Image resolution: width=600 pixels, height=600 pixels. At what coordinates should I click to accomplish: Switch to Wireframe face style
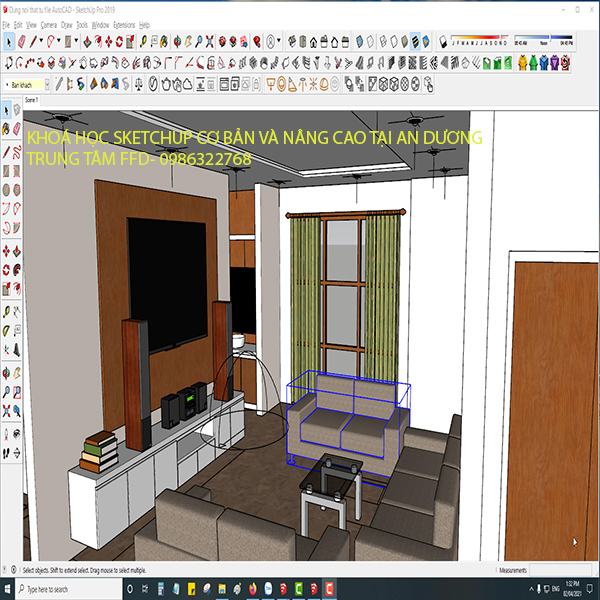383,41
